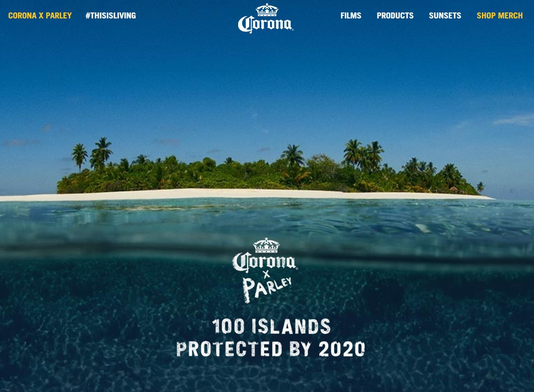Click the Corona logo in the header

point(266,18)
